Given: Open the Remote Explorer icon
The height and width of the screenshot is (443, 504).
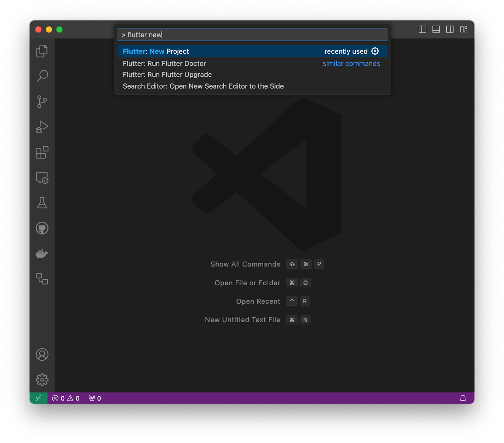Looking at the screenshot, I should point(42,178).
